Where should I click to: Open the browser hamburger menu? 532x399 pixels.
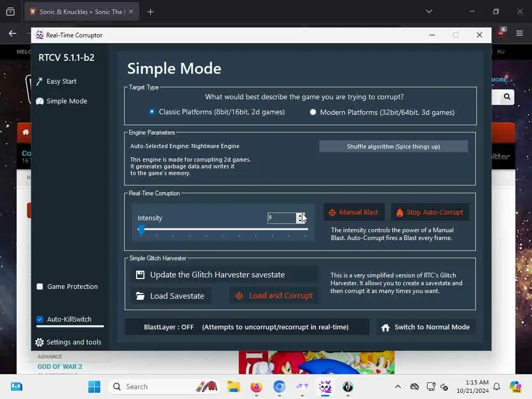520,33
